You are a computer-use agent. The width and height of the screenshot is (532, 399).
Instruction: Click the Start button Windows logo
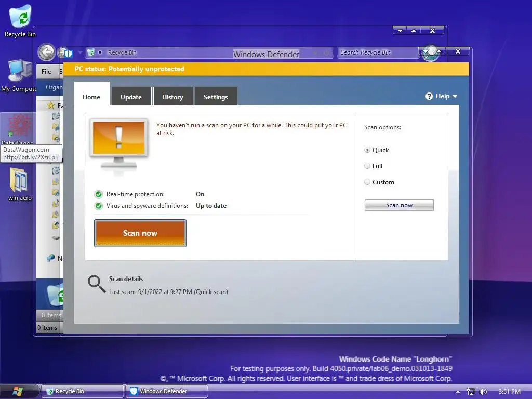point(18,391)
